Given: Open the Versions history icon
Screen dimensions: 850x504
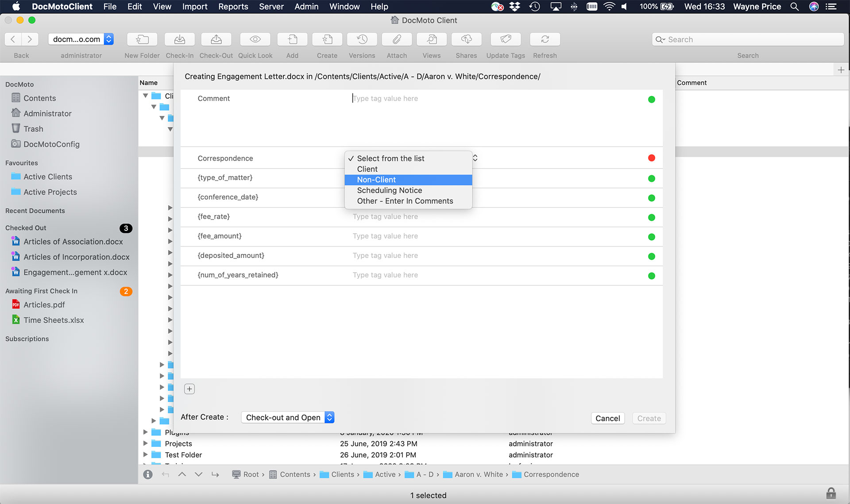Looking at the screenshot, I should (x=362, y=39).
